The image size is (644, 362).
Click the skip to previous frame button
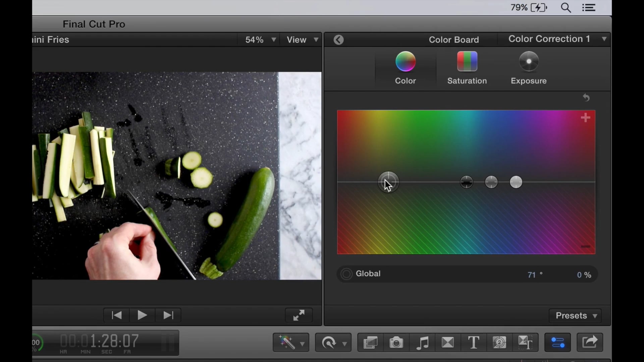click(116, 315)
